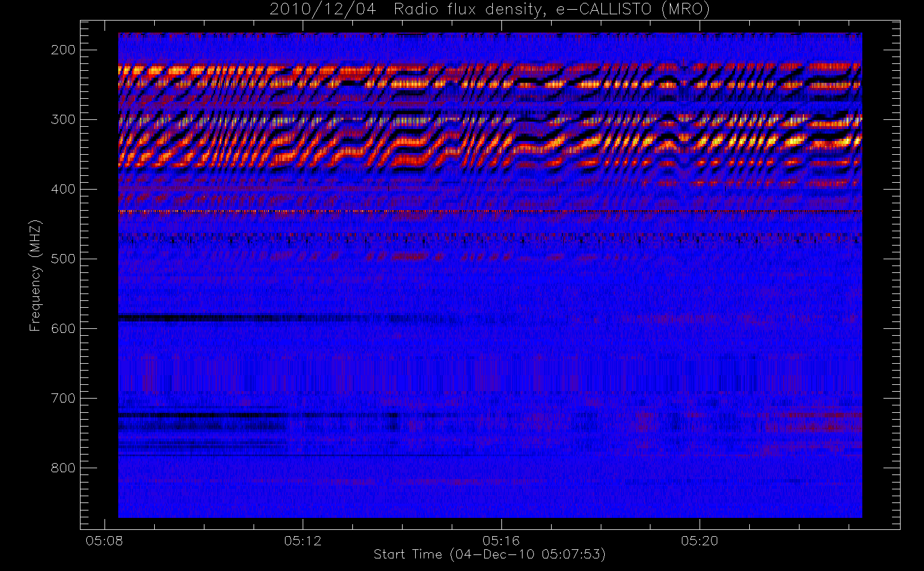
Task: Click the 05:12 time tick label
Action: [x=303, y=540]
